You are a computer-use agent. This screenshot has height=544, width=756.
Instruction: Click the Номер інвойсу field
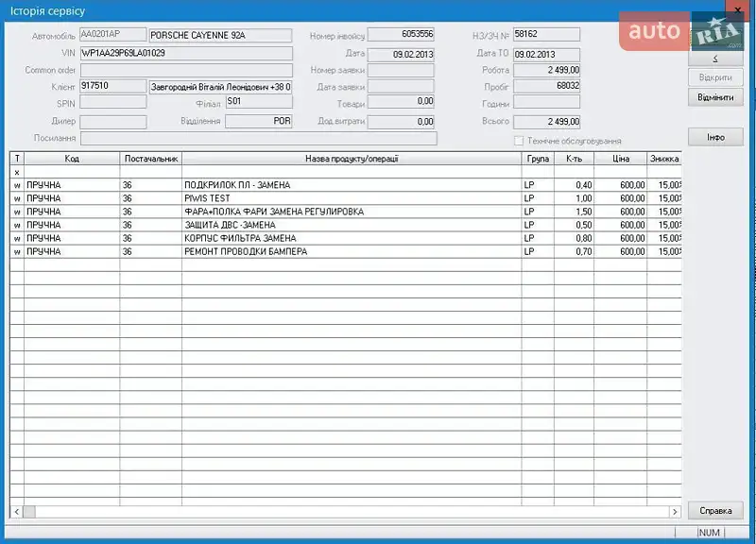coord(401,35)
